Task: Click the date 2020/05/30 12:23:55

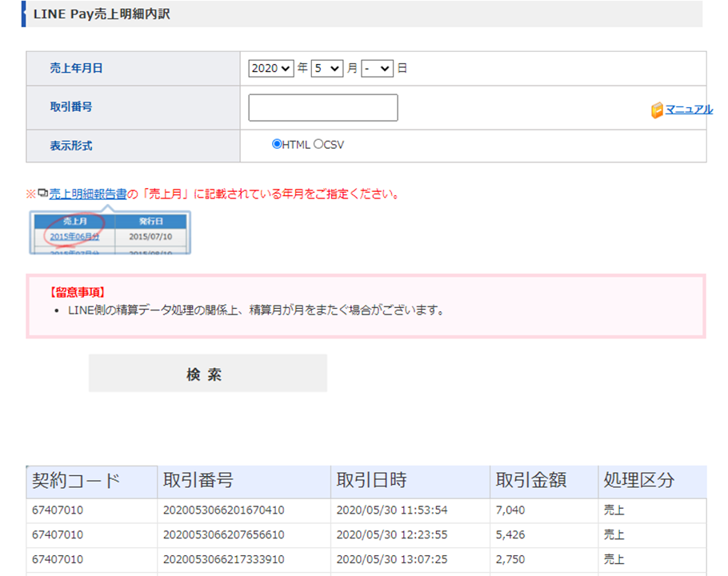Action: pyautogui.click(x=392, y=534)
